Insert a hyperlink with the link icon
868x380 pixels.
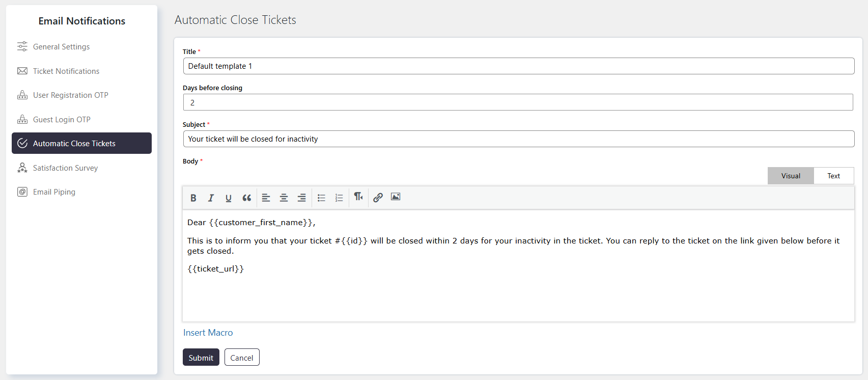[378, 198]
